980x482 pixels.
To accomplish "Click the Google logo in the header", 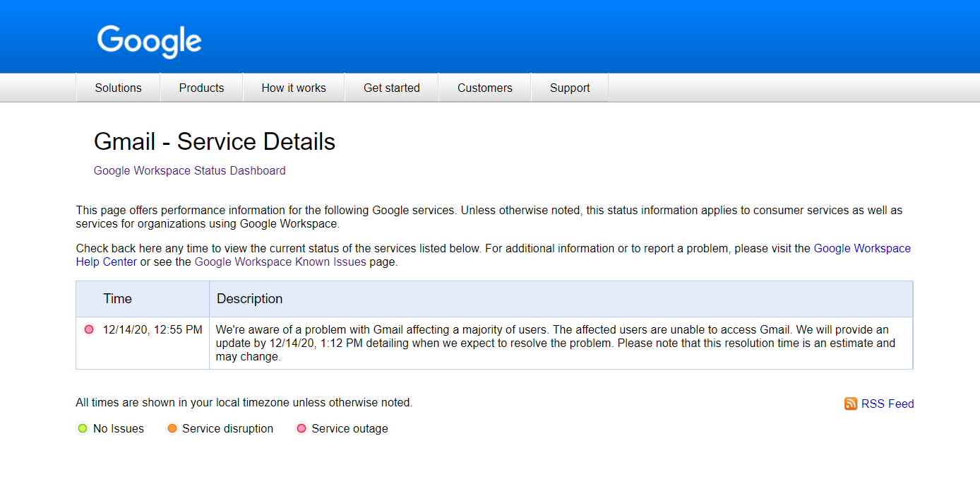I will 150,42.
